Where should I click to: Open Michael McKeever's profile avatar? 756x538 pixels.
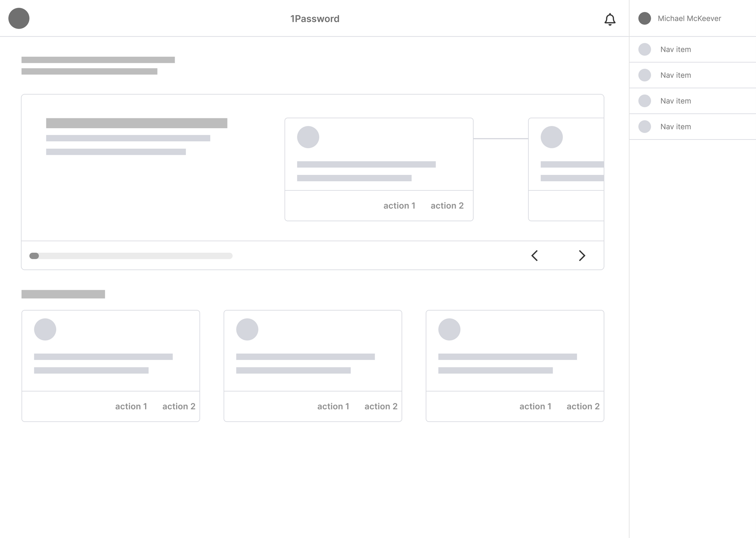[x=644, y=18]
